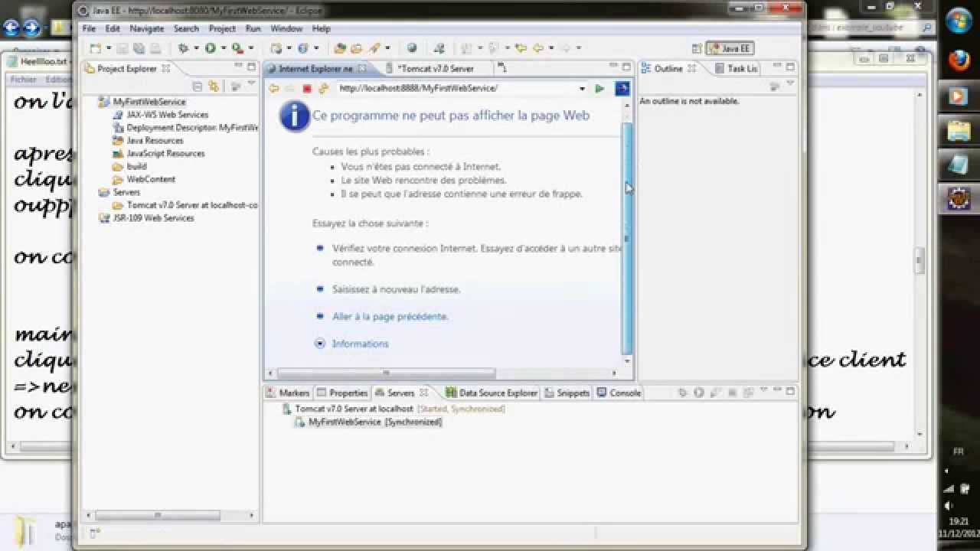The width and height of the screenshot is (980, 551).
Task: Switch to the Tomcat v7.0 Server tab
Action: coord(435,68)
